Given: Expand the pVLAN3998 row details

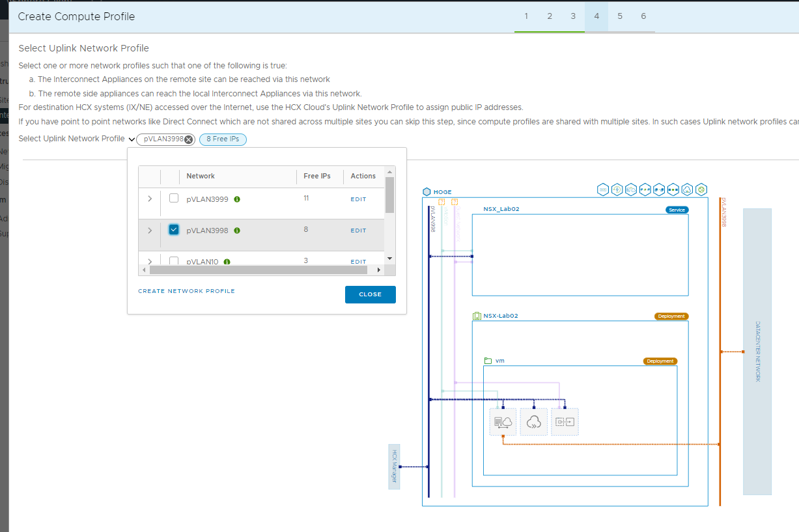Looking at the screenshot, I should (x=150, y=230).
